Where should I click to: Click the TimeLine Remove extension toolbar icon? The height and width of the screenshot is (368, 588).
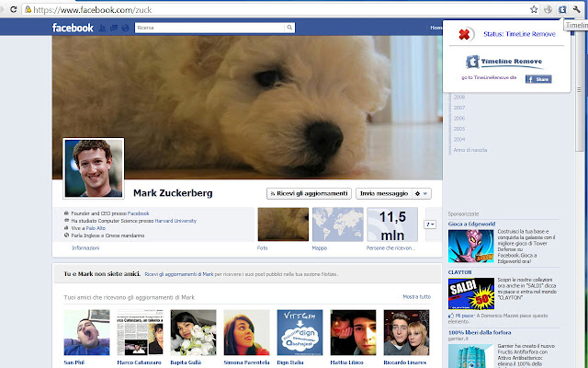point(562,10)
